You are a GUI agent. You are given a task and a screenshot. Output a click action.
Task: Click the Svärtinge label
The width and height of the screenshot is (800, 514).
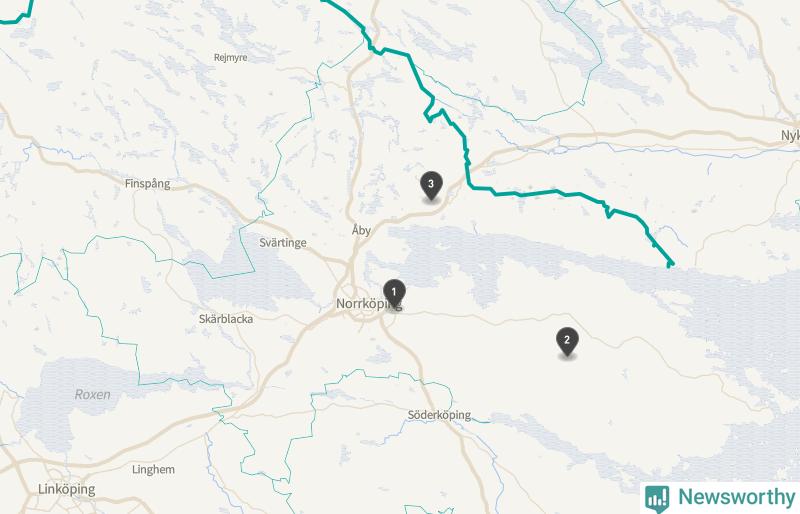(x=283, y=243)
